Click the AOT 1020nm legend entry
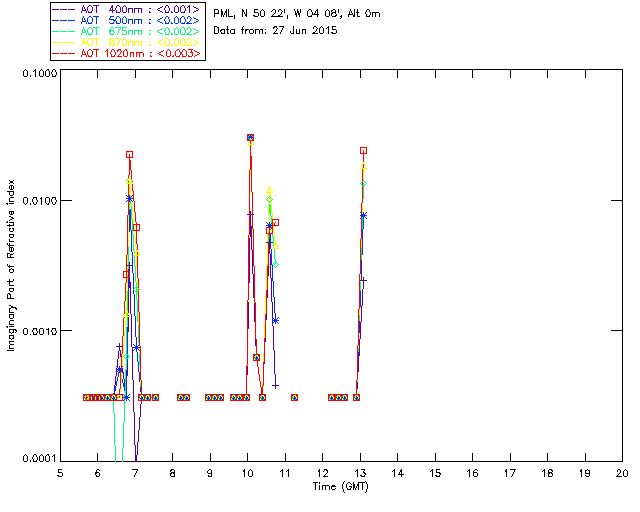 tap(127, 53)
